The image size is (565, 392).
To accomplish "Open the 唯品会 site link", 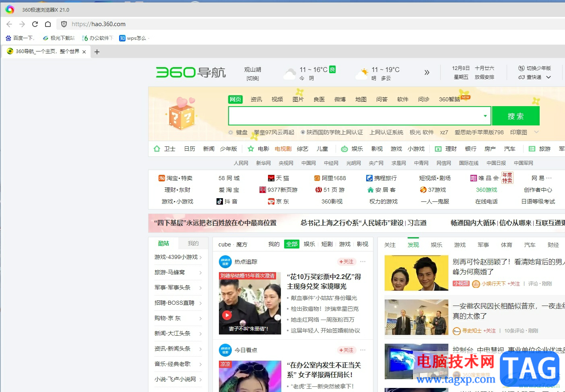I will [485, 178].
